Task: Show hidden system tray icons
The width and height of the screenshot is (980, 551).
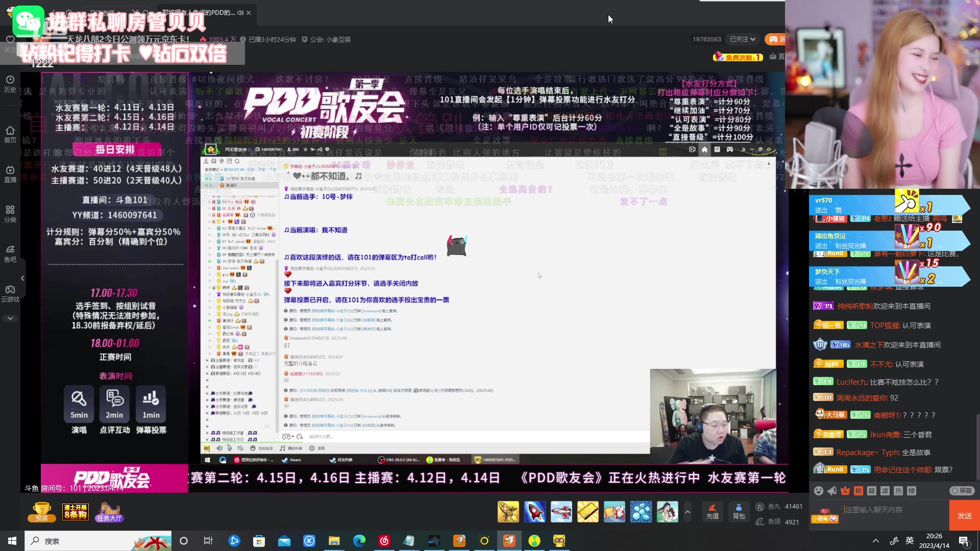Action: coord(876,541)
